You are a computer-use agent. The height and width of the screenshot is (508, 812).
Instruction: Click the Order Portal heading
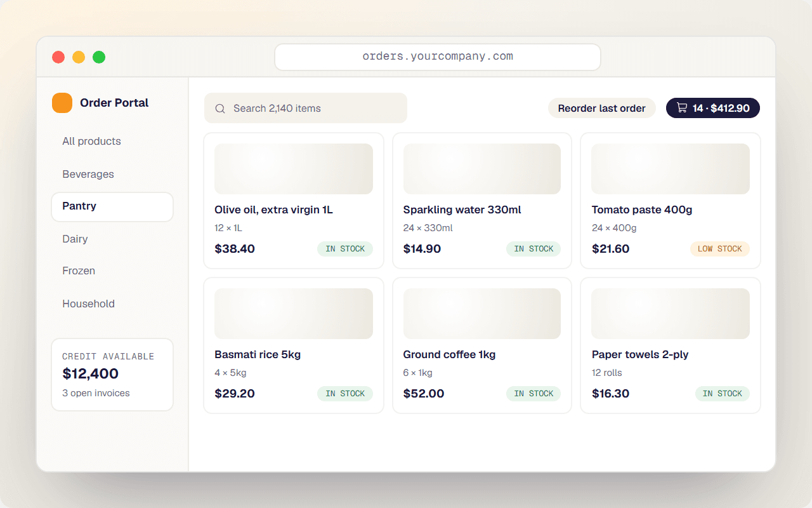[114, 103]
